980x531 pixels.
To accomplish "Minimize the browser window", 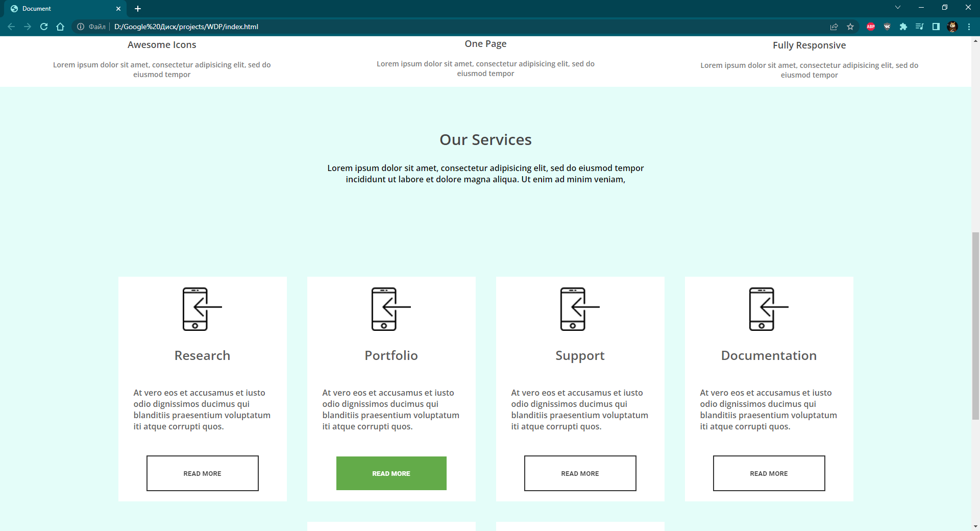I will (921, 7).
